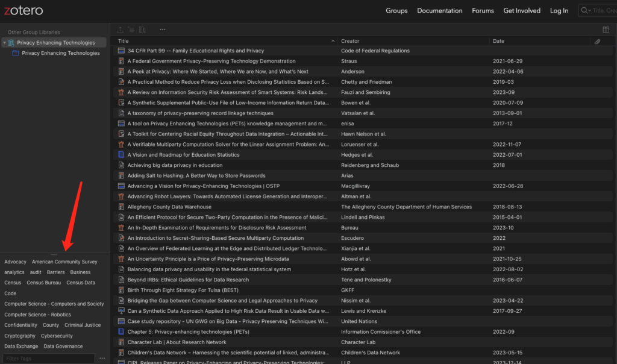Viewport: 617px width, 364px height.
Task: Open the Documentation menu item
Action: 439,10
